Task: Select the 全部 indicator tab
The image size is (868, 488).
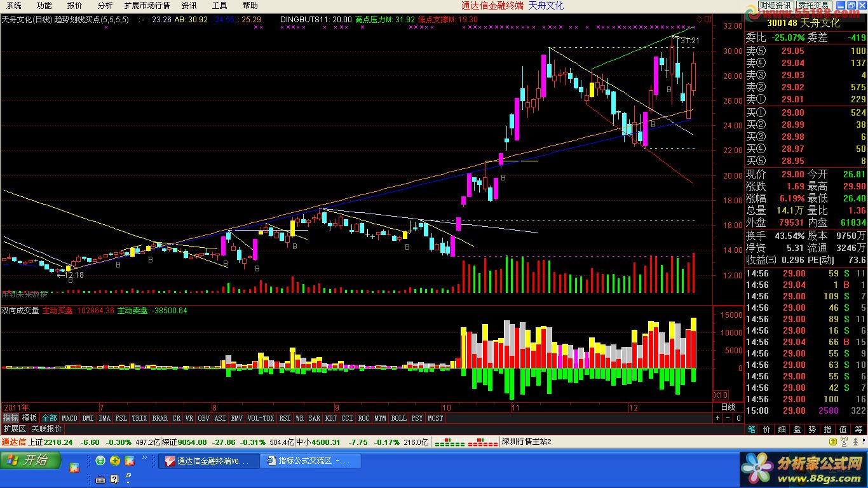Action: tap(49, 418)
